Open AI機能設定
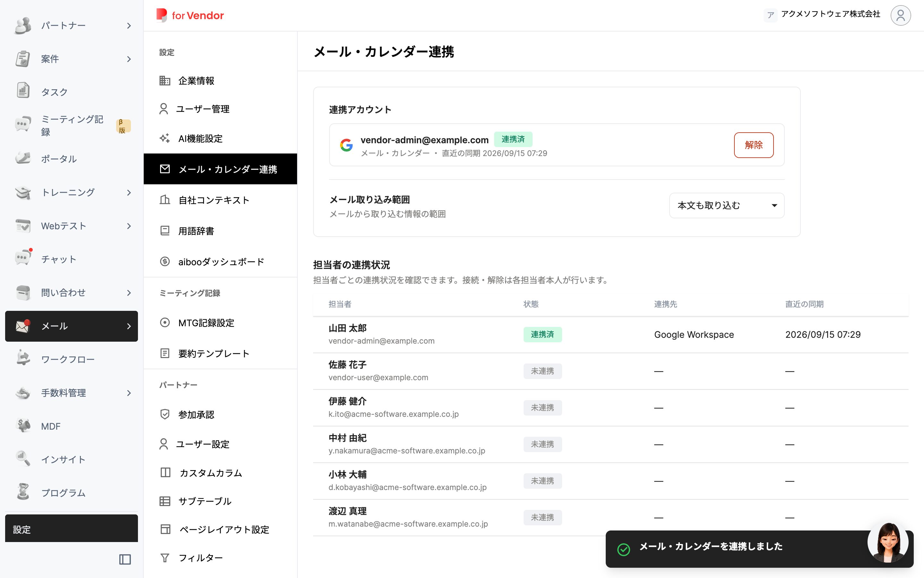Image resolution: width=924 pixels, height=578 pixels. [x=220, y=138]
